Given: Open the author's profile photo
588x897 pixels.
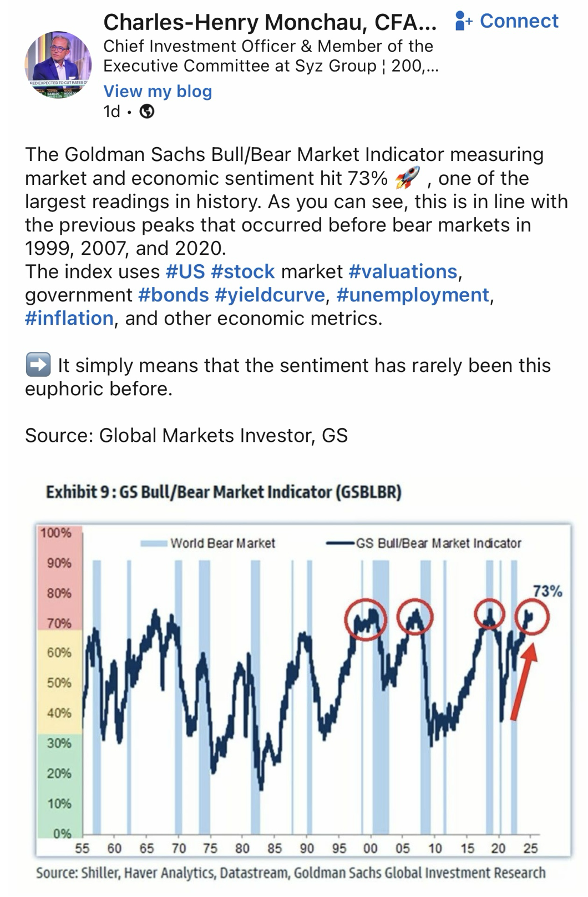Looking at the screenshot, I should (x=58, y=64).
